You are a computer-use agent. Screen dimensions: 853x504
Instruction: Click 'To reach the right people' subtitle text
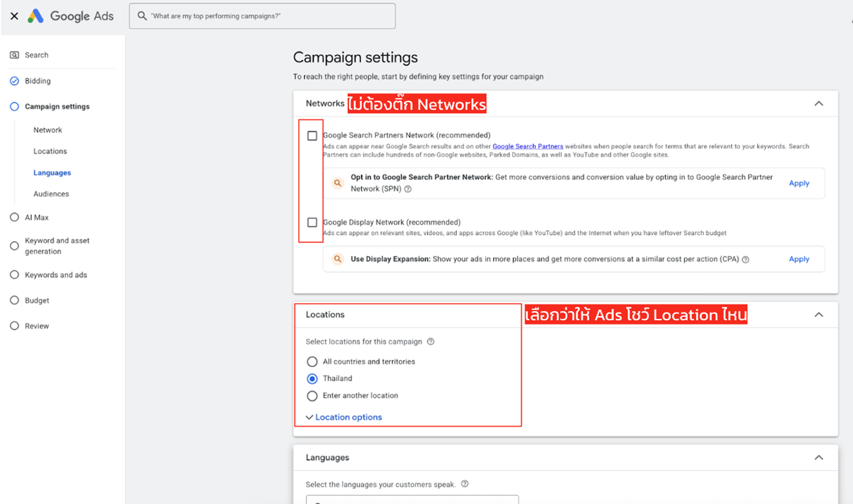point(418,77)
